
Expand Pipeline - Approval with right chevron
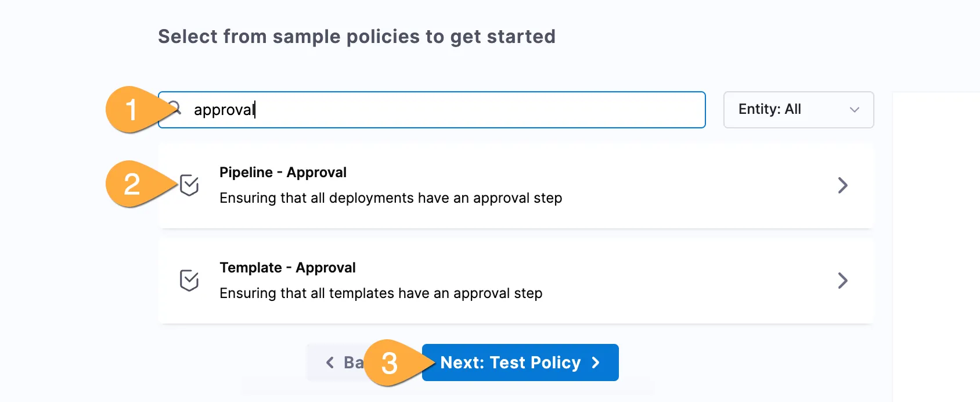coord(843,185)
